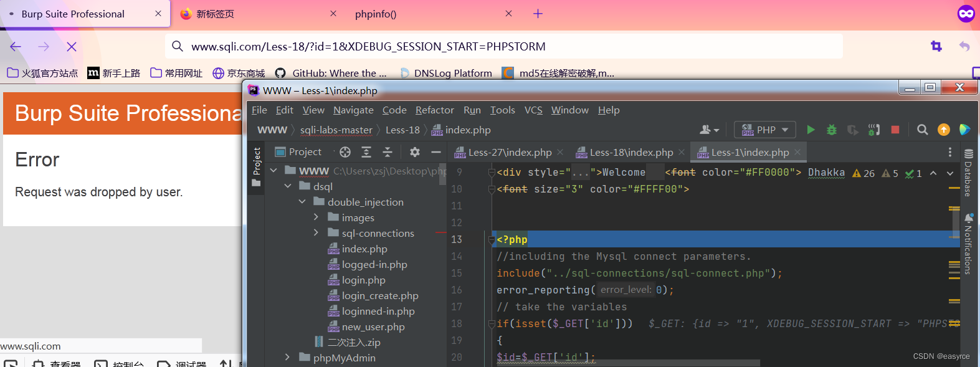Screen dimensions: 980x367
Task: Collapse the dsql folder
Action: pyautogui.click(x=287, y=186)
